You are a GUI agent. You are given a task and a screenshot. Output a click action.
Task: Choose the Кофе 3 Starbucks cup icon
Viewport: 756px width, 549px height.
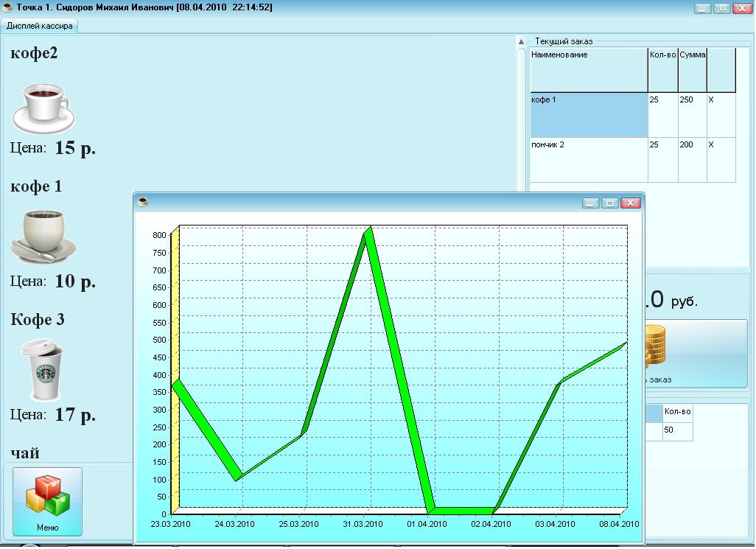click(x=43, y=369)
